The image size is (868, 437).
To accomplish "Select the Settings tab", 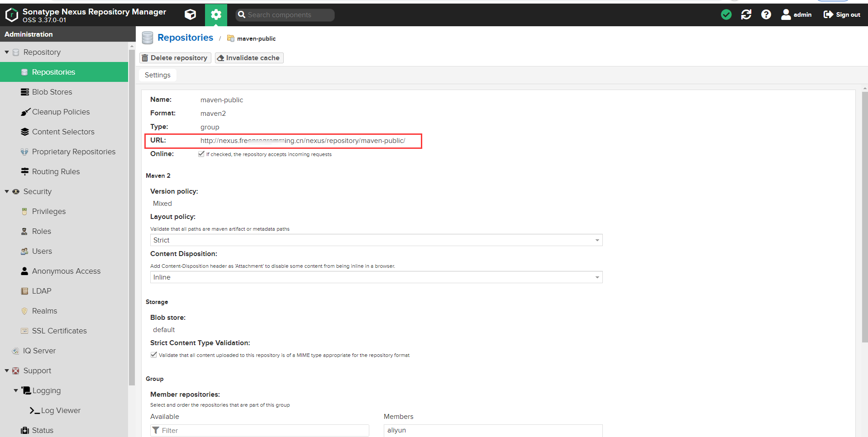I will click(157, 75).
